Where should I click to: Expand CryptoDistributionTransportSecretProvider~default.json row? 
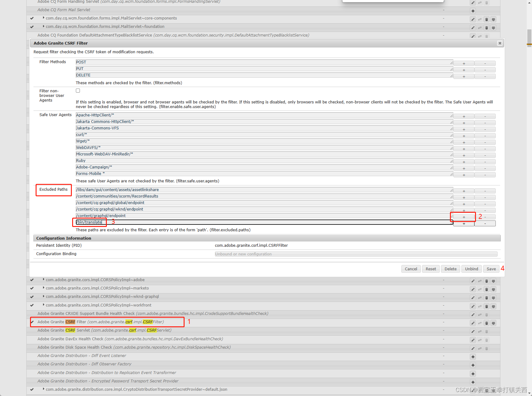pyautogui.click(x=44, y=389)
